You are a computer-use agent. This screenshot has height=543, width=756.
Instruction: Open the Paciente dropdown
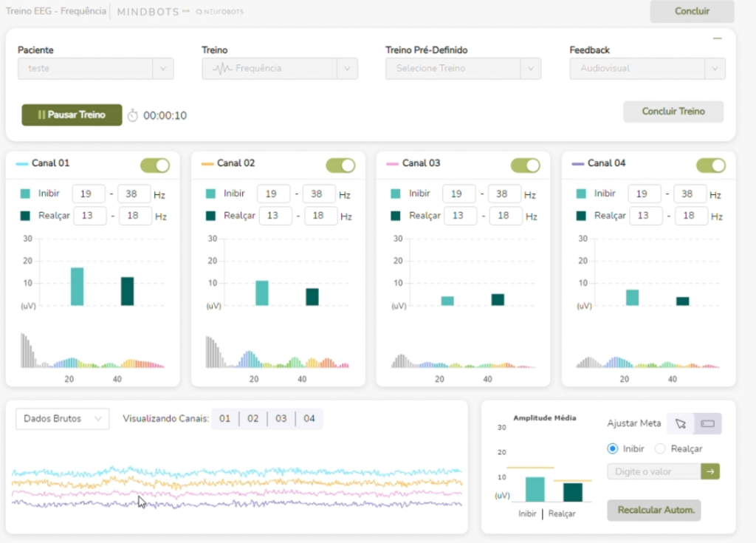click(x=95, y=69)
